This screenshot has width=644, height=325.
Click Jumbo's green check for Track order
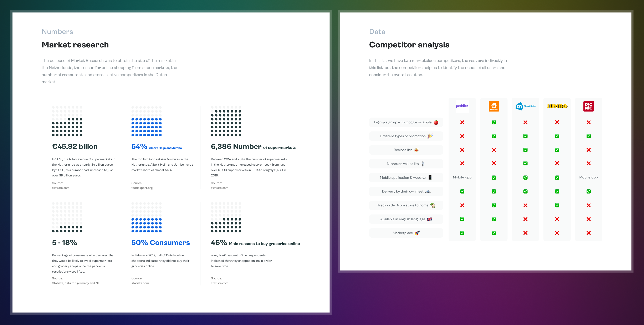pos(557,205)
